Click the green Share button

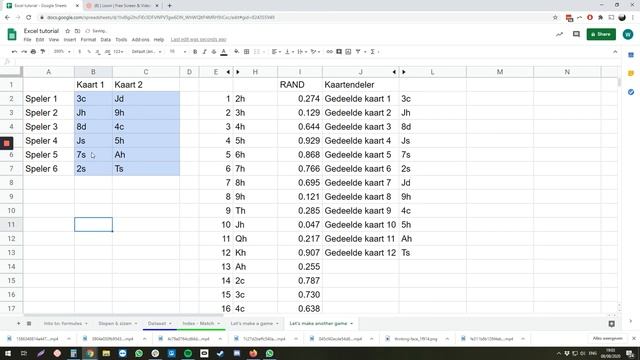[x=601, y=34]
